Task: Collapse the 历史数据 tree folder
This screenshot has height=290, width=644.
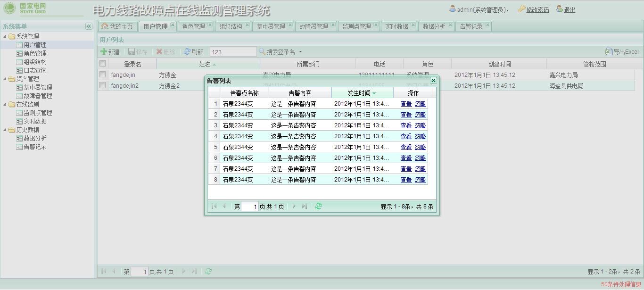Action: [5, 130]
